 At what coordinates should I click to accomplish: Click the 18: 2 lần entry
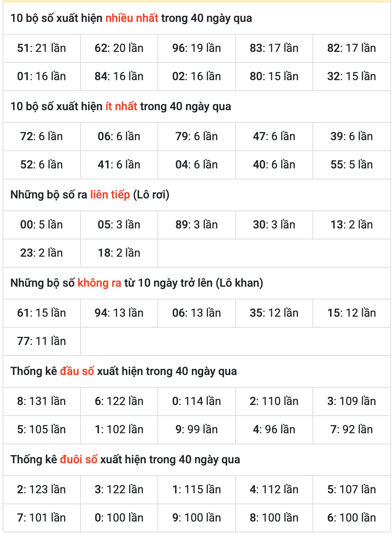tap(119, 253)
